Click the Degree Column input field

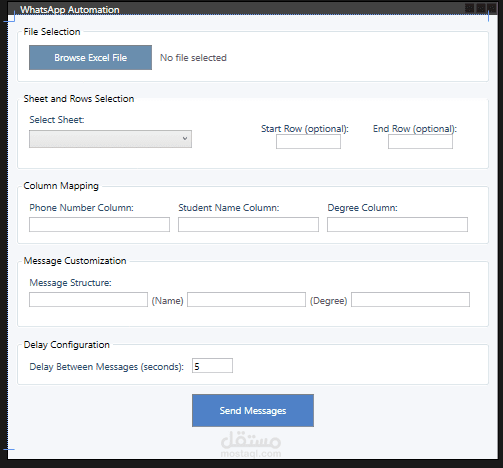point(397,225)
